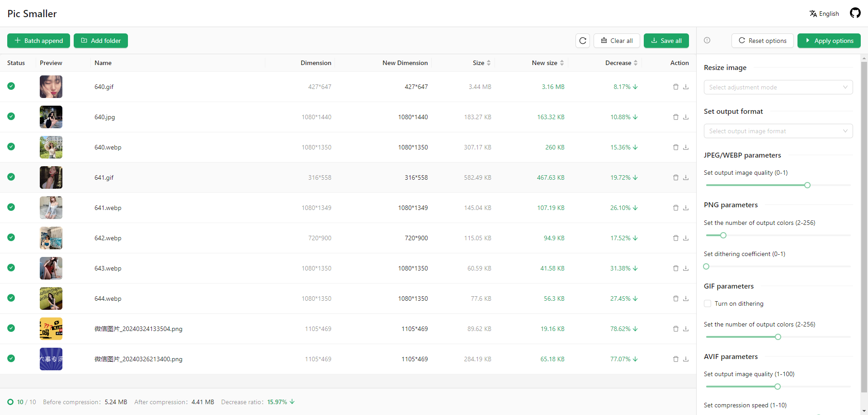Delete the 640.gif row with trash icon

[x=675, y=87]
